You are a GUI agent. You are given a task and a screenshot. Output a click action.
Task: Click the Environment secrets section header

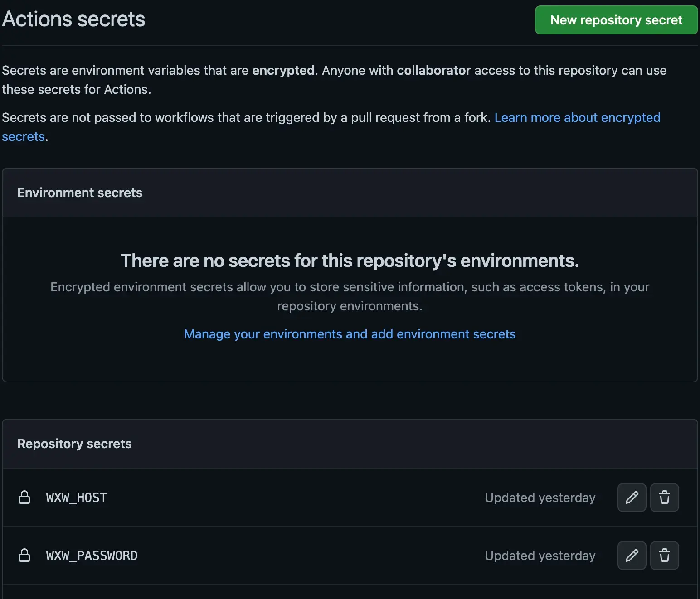pyautogui.click(x=80, y=193)
